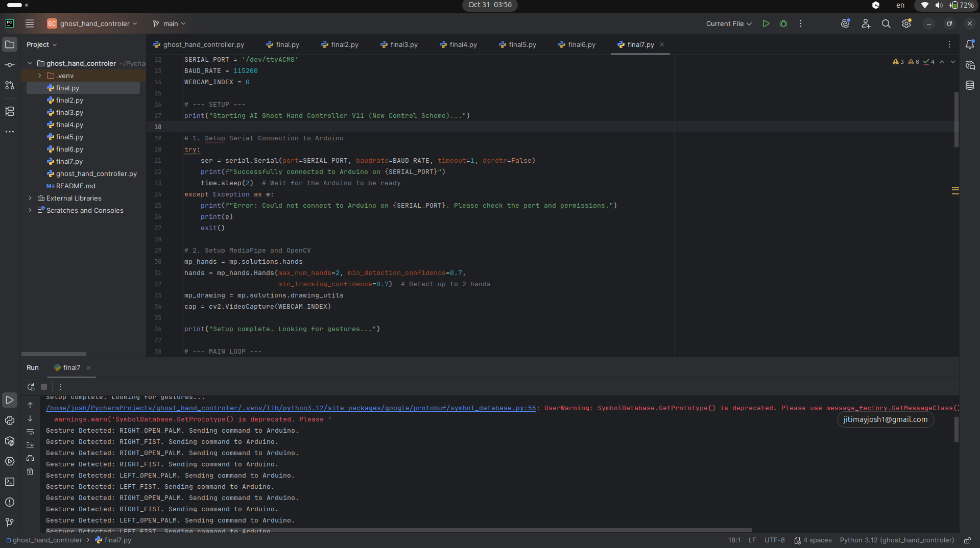Rerun final7 in the Run panel
980x548 pixels.
(31, 387)
